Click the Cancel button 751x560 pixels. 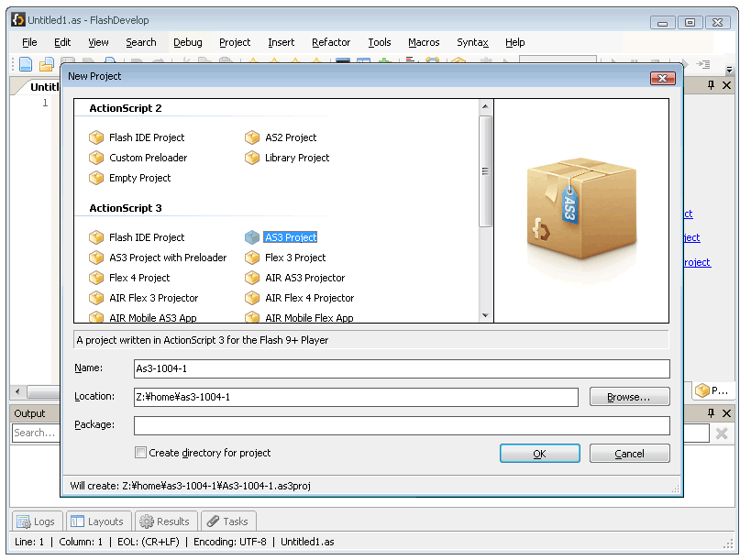(629, 454)
